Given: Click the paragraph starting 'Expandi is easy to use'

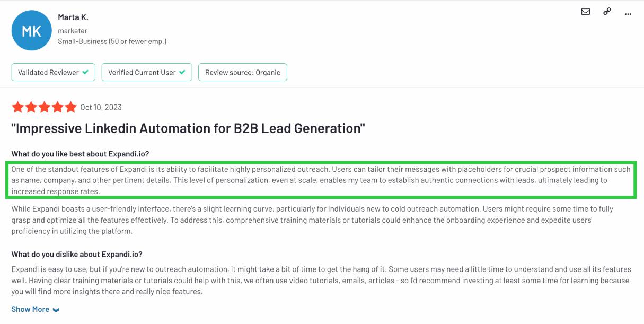Looking at the screenshot, I should tap(321, 281).
